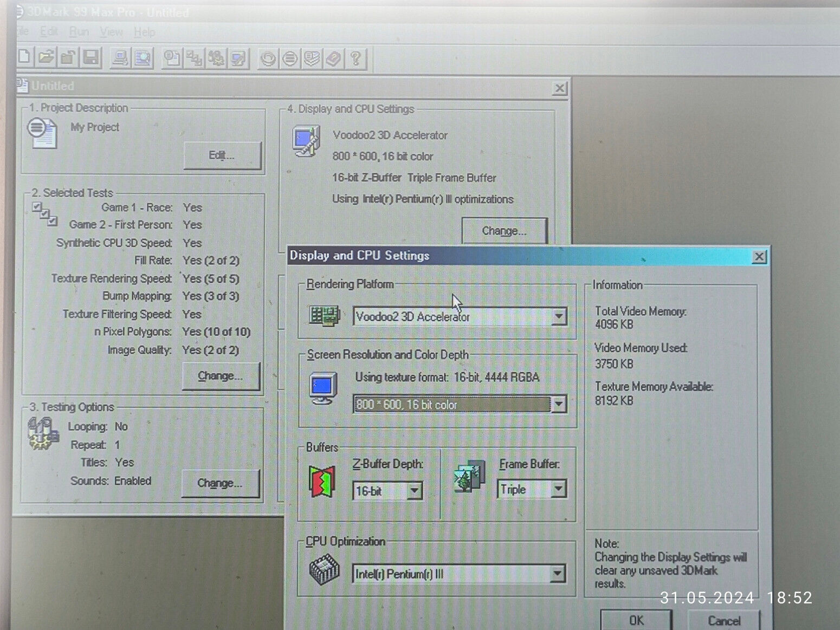Click the project description document toolbar icon
The image size is (840, 630).
172,58
